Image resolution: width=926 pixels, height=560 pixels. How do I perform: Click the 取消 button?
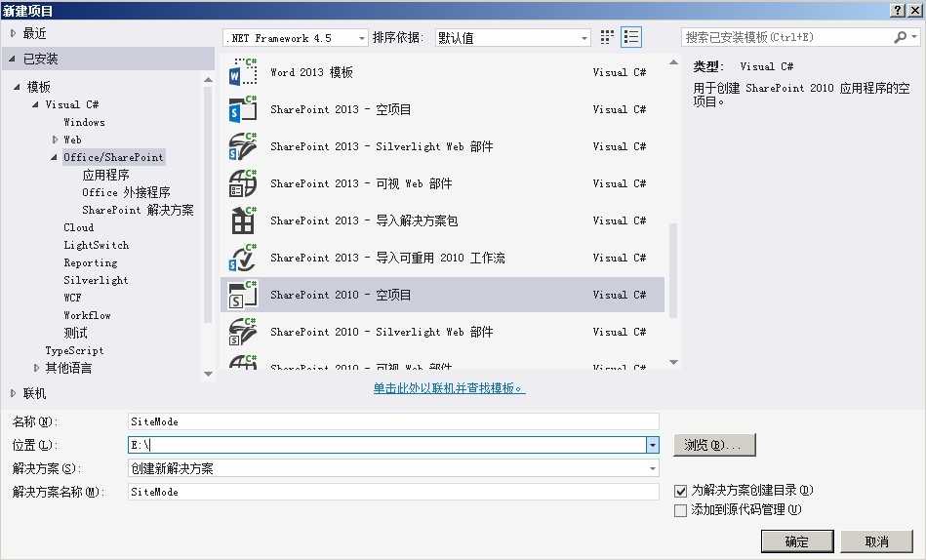point(877,541)
